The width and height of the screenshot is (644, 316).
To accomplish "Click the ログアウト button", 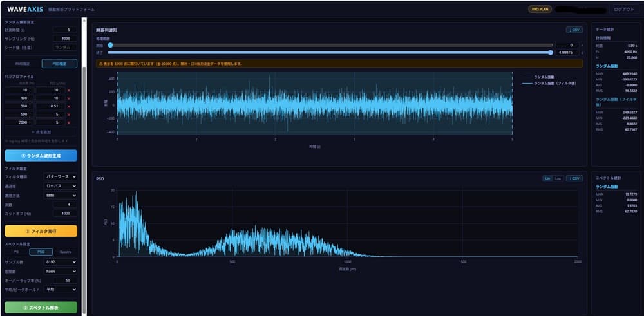I will pos(624,9).
